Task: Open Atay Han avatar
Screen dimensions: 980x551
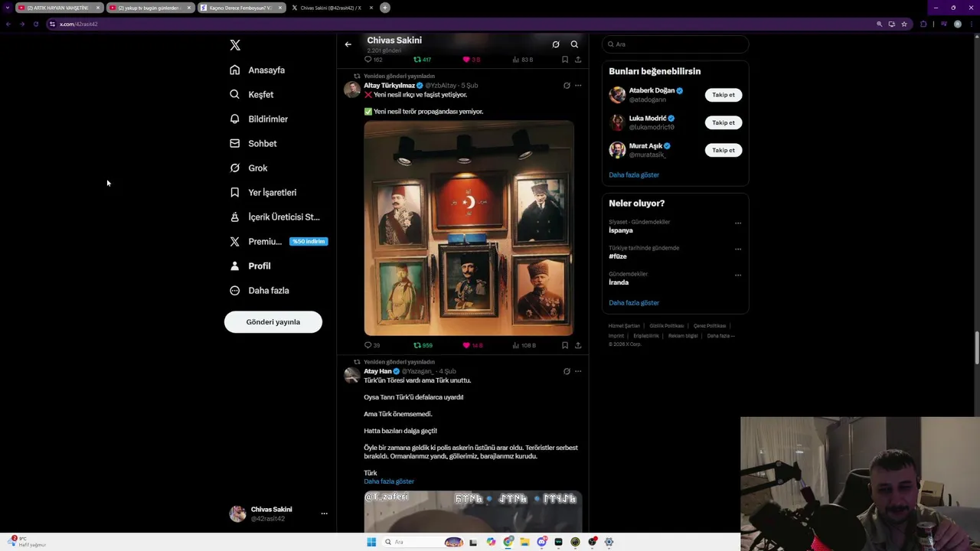Action: (x=352, y=375)
